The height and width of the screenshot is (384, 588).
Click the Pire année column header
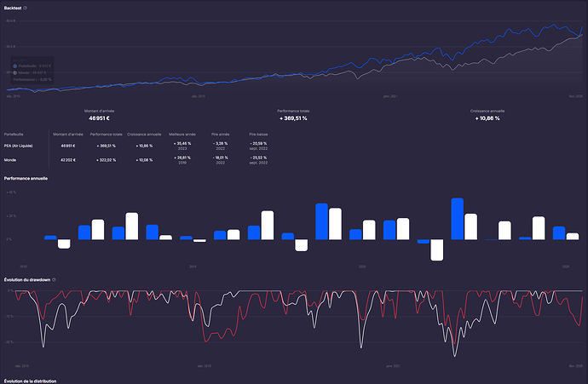point(221,134)
